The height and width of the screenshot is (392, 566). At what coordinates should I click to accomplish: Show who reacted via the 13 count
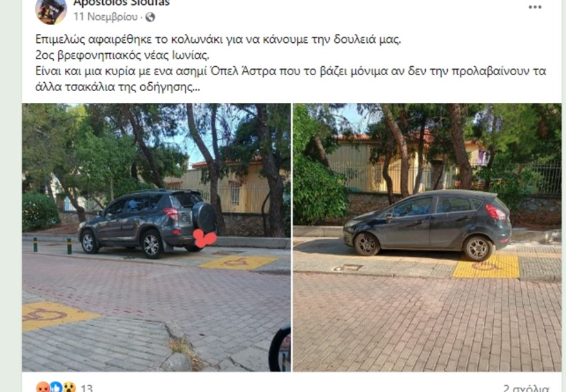[87, 389]
